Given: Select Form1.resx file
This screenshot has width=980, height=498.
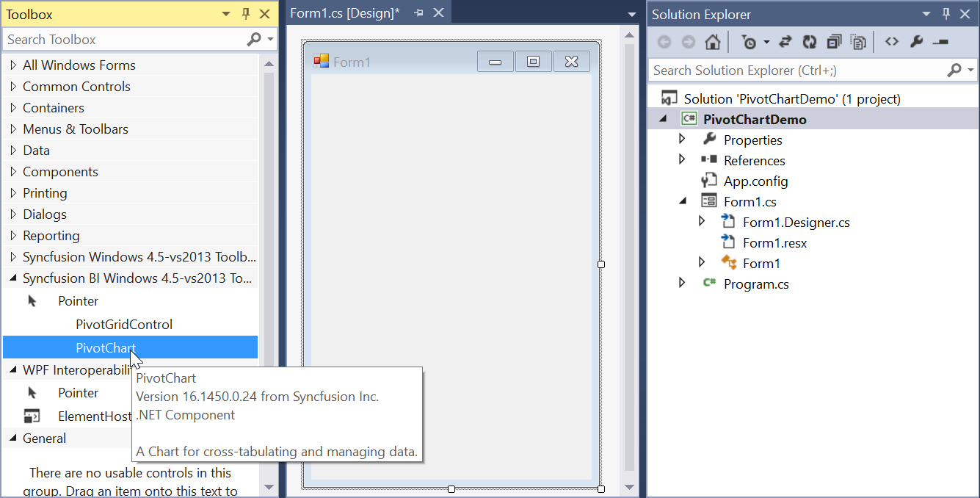Looking at the screenshot, I should pos(774,242).
